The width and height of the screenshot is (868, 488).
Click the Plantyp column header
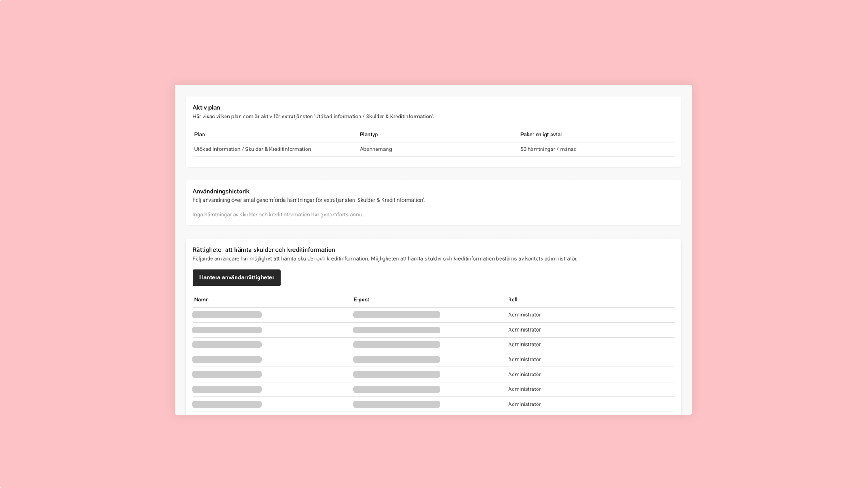tap(368, 135)
